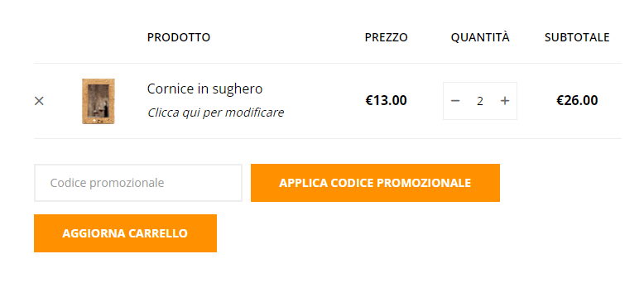Image resolution: width=644 pixels, height=302 pixels.
Task: Click the Aggiorna Carrello button
Action: pyautogui.click(x=125, y=233)
